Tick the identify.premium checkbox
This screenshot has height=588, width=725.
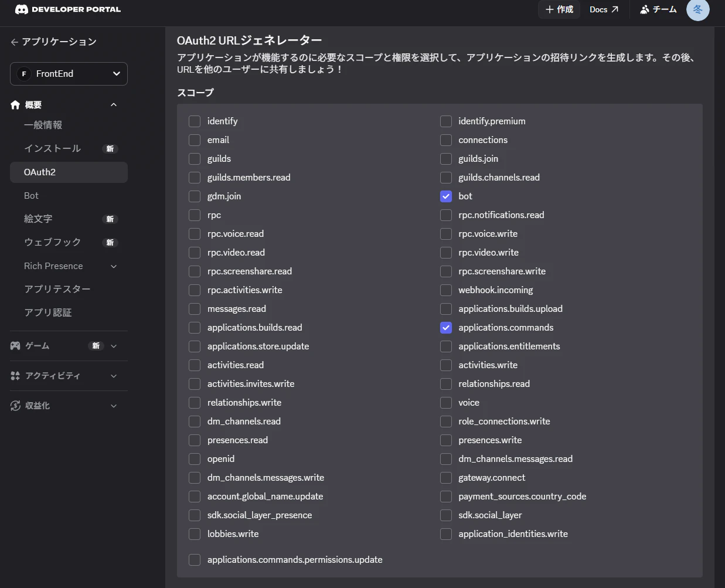click(x=446, y=121)
